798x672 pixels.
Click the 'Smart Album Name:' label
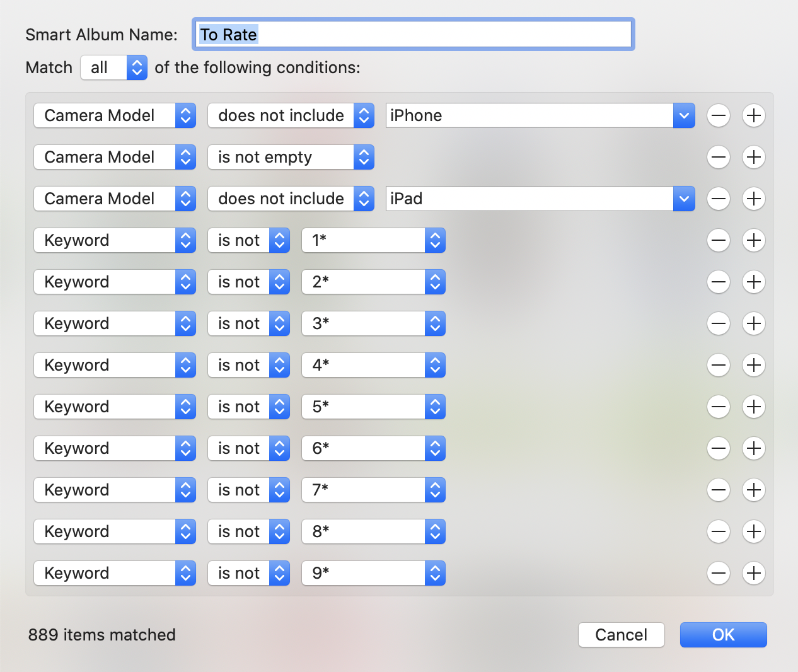[101, 35]
